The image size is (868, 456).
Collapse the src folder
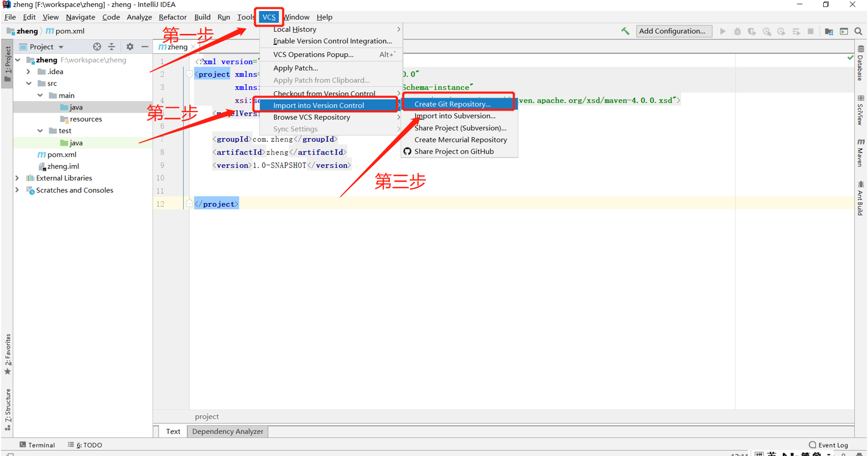pyautogui.click(x=29, y=83)
